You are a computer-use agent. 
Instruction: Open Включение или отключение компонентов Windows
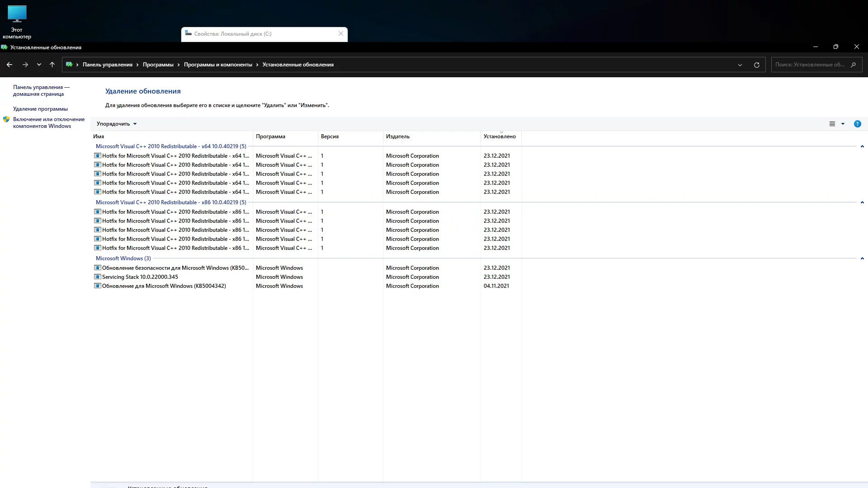(x=48, y=122)
